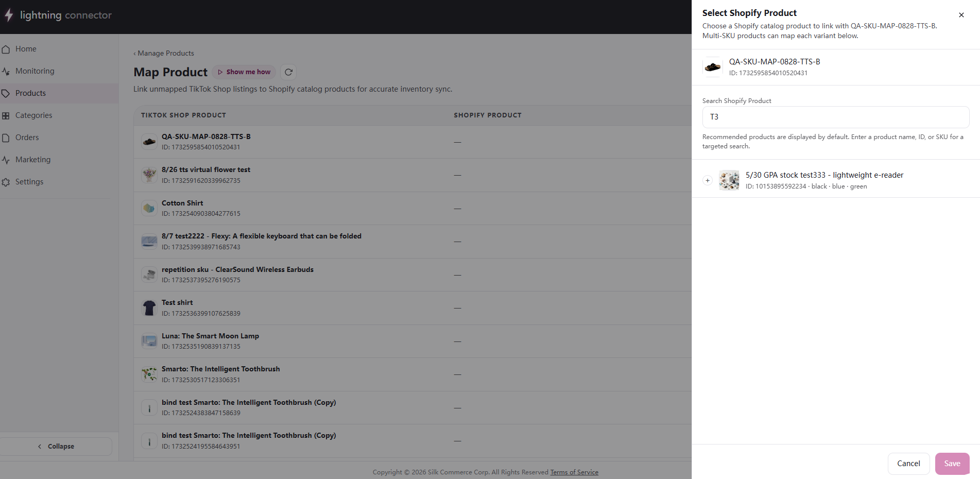
Task: Select the Test shirt product row
Action: (412, 308)
